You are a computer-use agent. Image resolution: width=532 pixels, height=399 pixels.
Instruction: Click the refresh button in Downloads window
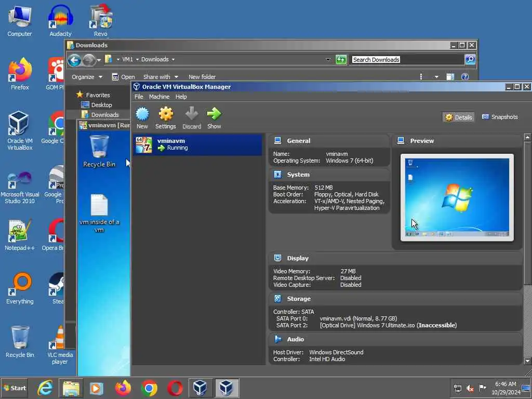[x=341, y=60]
